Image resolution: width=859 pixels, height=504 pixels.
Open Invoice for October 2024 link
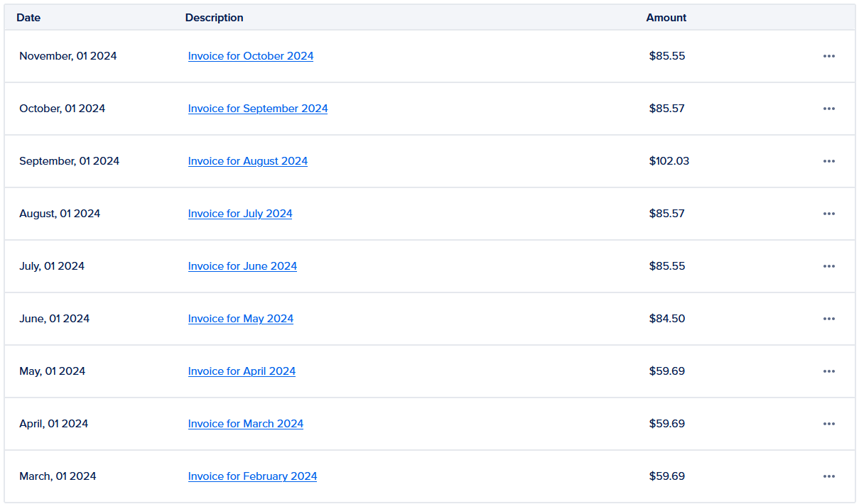[x=250, y=56]
